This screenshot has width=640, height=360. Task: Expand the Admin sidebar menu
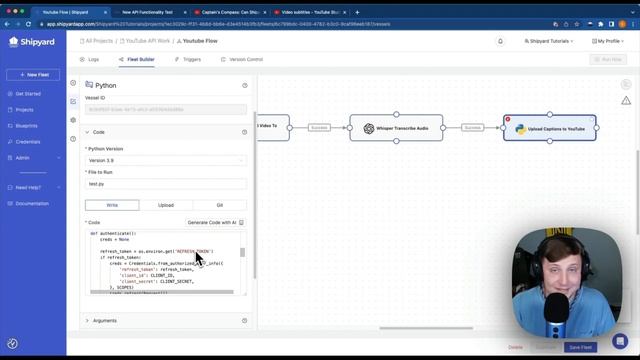click(x=33, y=158)
